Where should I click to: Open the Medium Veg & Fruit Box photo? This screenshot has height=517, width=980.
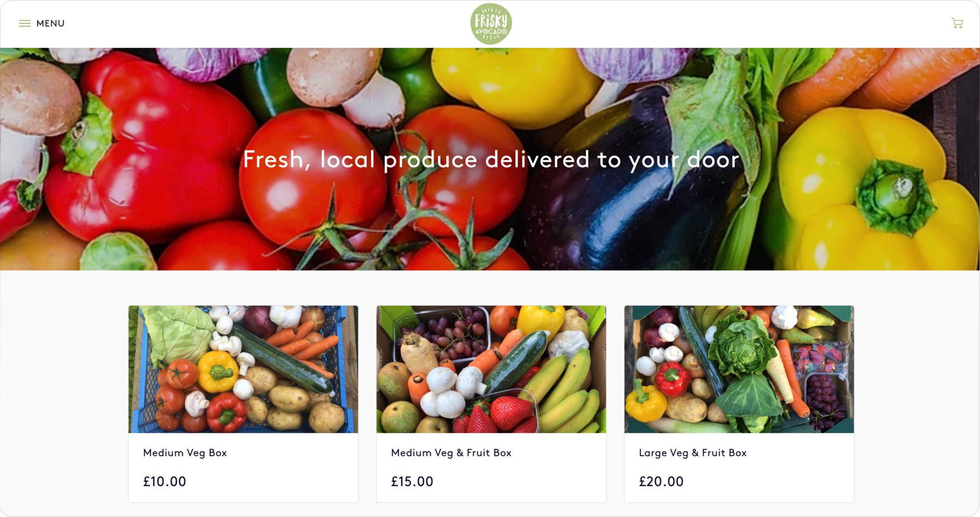pyautogui.click(x=491, y=369)
